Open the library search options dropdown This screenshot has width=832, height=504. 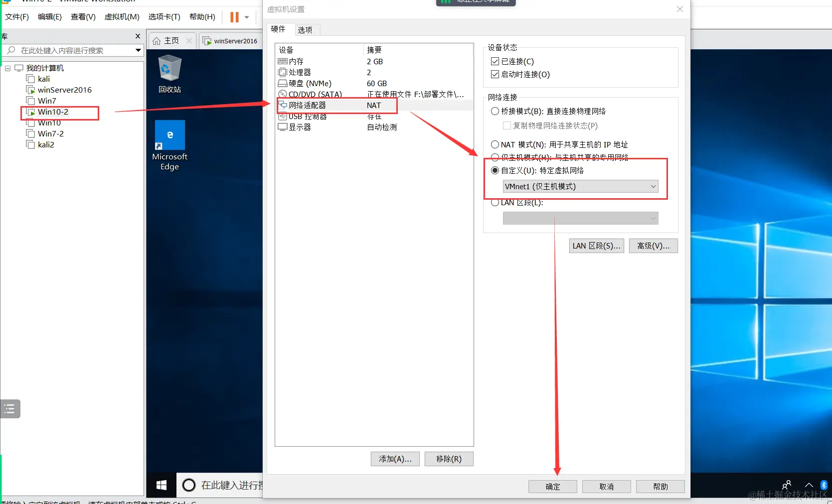[138, 50]
